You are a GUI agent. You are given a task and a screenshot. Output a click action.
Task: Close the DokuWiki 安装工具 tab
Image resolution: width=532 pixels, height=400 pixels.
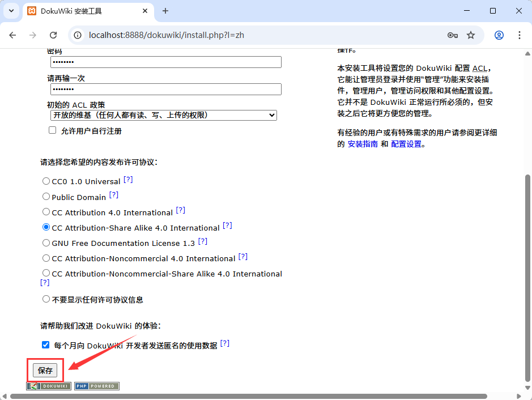coord(145,11)
